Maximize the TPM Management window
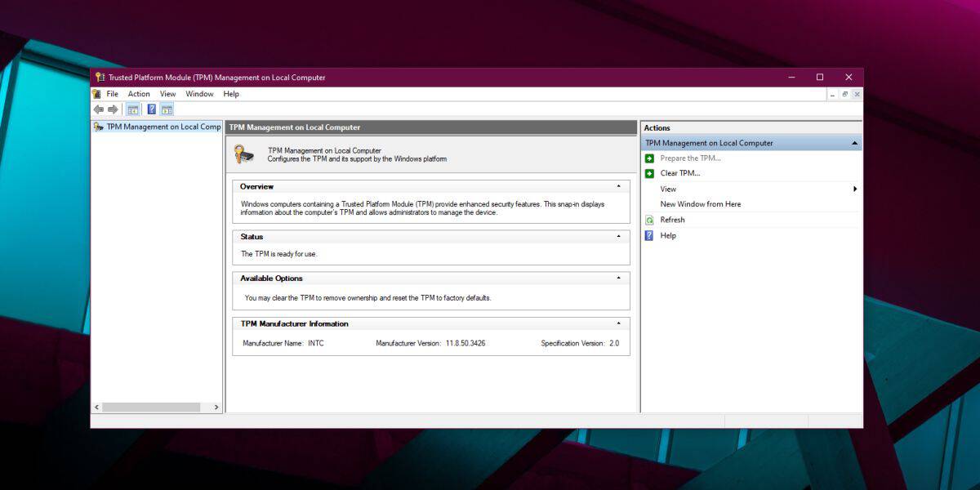The height and width of the screenshot is (490, 980). [820, 78]
